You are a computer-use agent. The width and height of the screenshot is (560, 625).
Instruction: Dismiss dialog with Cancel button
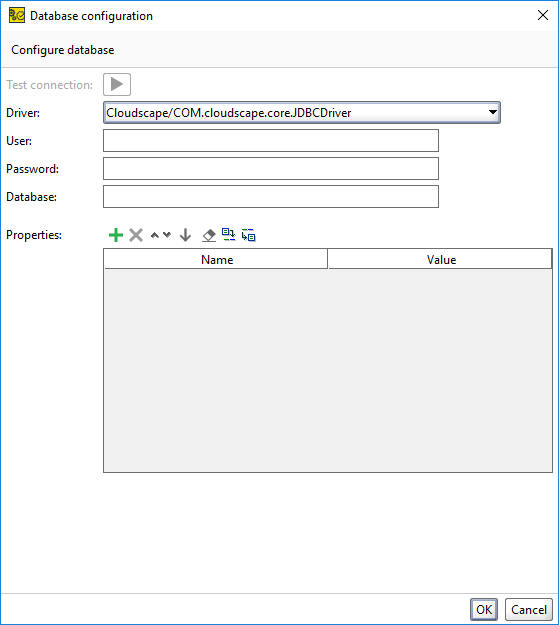(x=529, y=609)
